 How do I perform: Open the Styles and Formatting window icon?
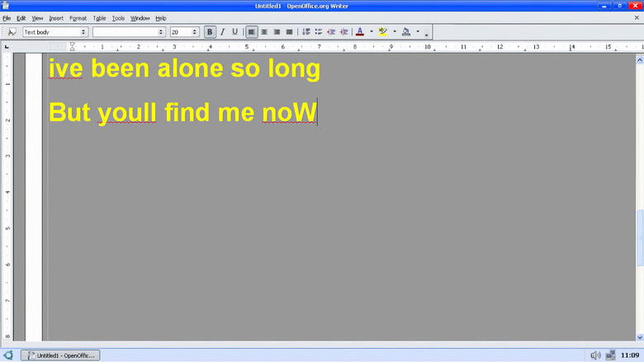[12, 32]
